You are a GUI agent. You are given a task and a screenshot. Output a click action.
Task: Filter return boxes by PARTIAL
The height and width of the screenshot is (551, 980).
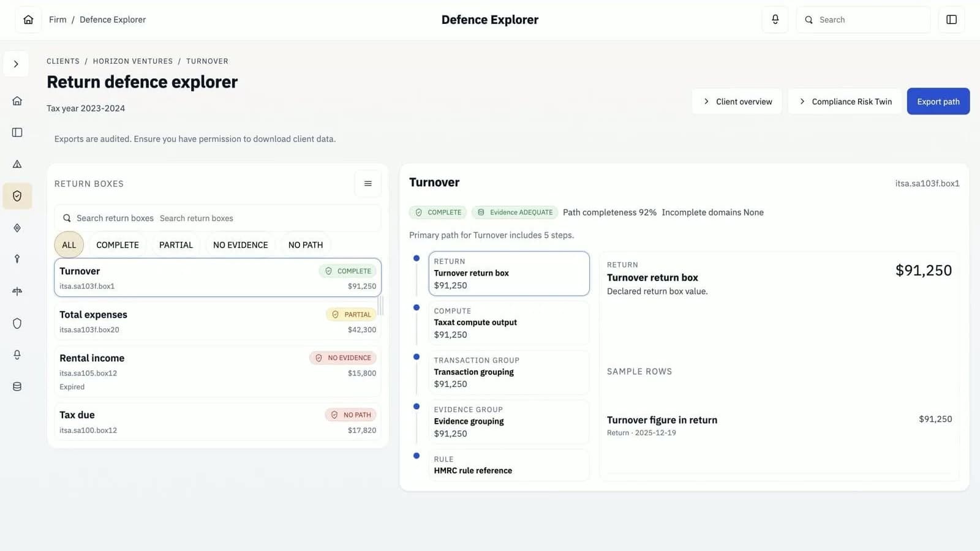click(x=176, y=245)
